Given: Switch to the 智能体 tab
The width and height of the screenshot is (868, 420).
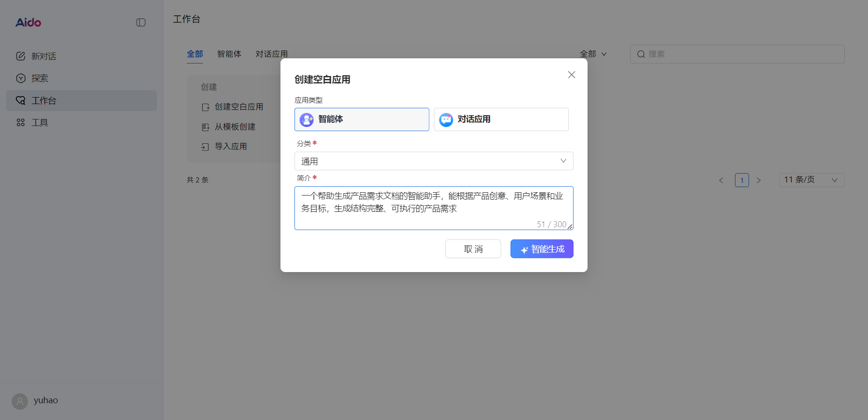Looking at the screenshot, I should (x=229, y=54).
